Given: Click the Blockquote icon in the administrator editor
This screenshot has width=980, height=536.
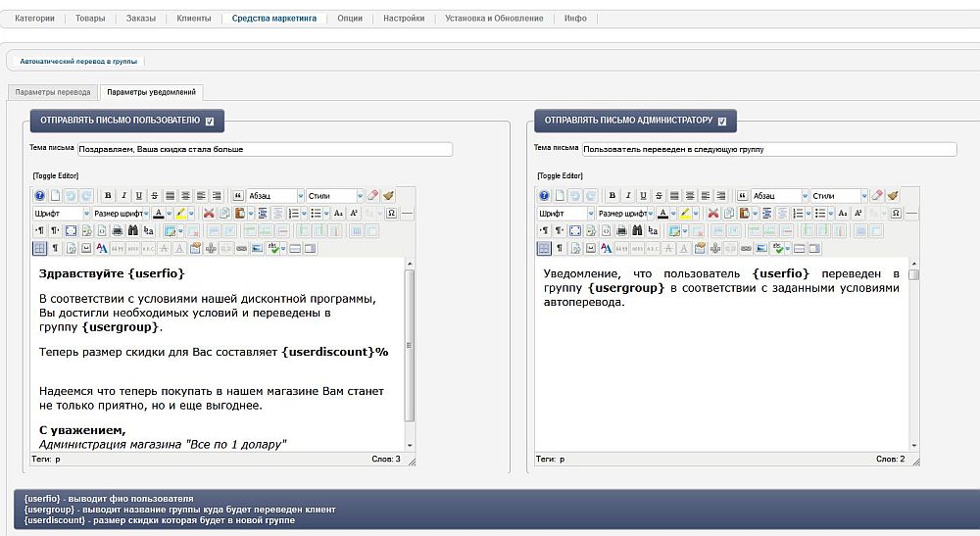Looking at the screenshot, I should pyautogui.click(x=743, y=196).
